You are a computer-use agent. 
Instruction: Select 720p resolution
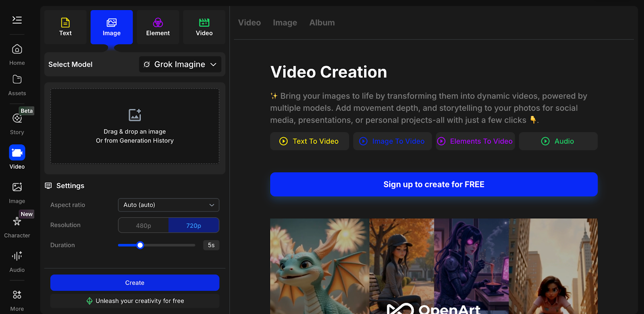[x=194, y=226]
